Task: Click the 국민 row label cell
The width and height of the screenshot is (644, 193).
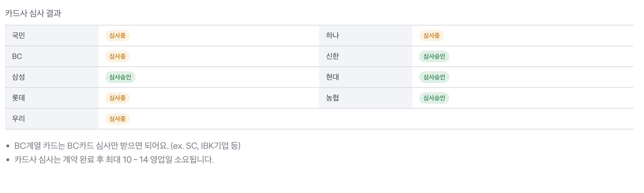Action: 51,36
